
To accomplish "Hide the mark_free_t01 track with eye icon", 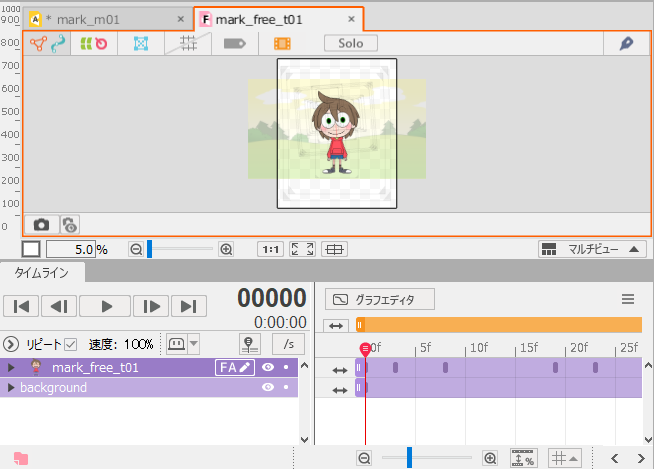I will (267, 367).
